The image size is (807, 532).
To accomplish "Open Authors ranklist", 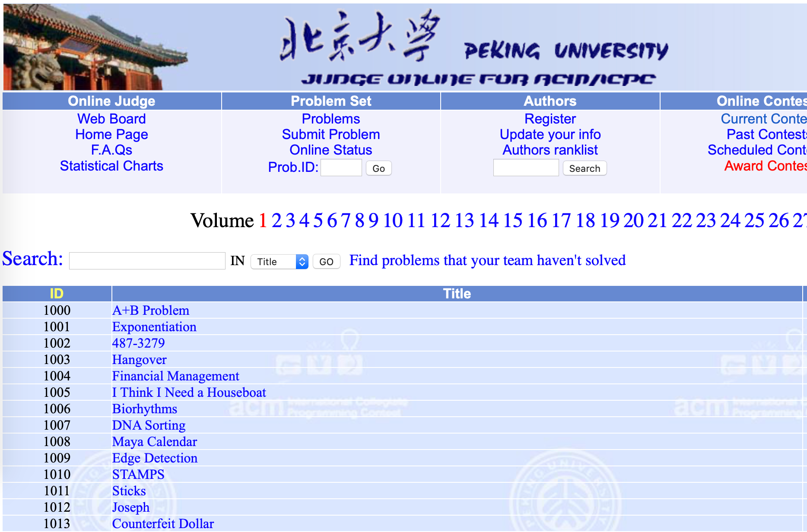I will 550,150.
